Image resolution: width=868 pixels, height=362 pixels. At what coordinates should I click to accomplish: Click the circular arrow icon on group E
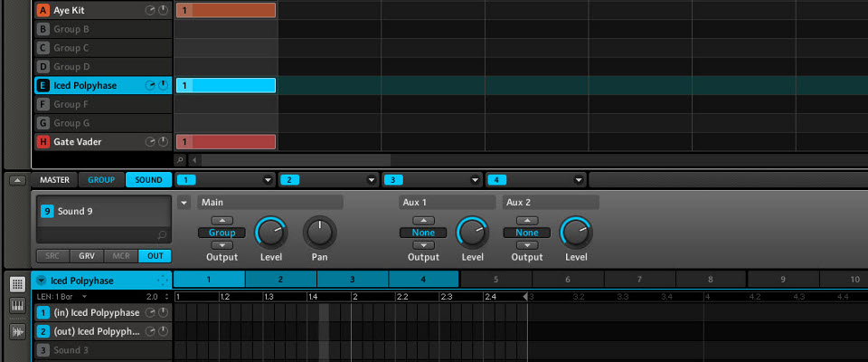coord(150,85)
